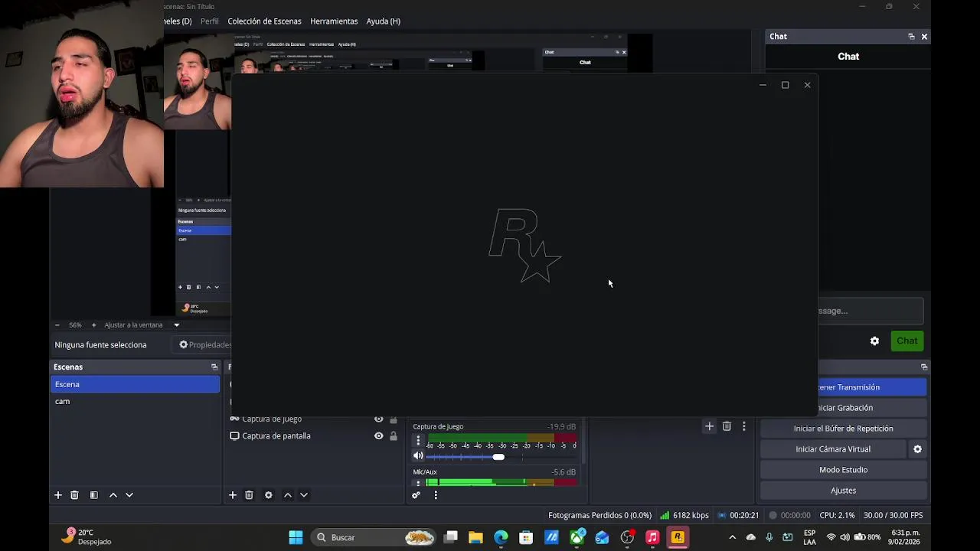Pop out the Chat dock

(x=911, y=37)
